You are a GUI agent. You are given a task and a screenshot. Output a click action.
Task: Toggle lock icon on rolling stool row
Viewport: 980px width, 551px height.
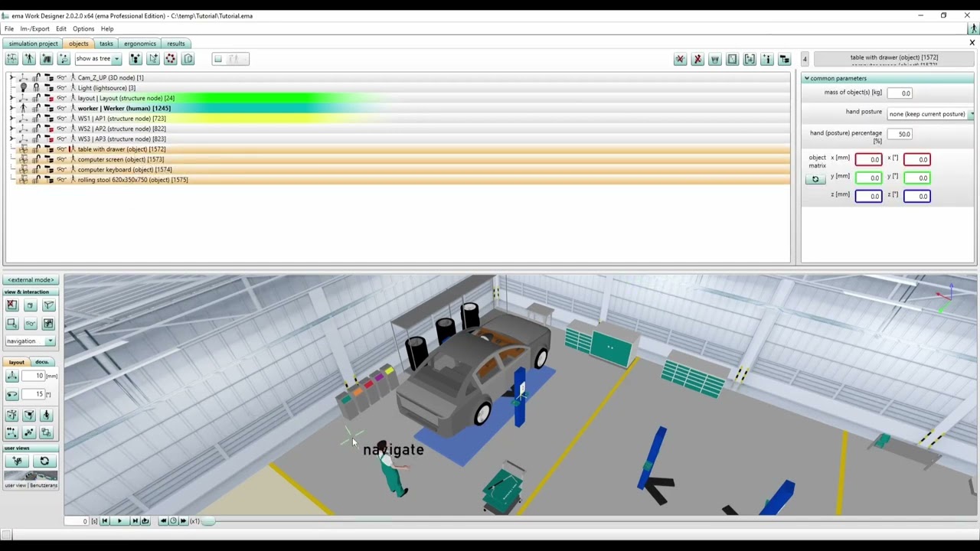click(x=36, y=180)
